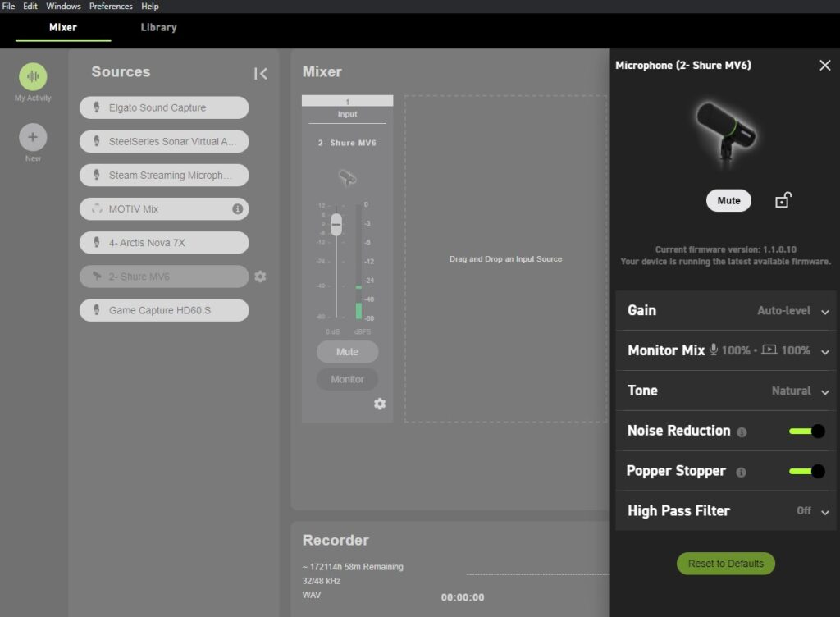Image resolution: width=840 pixels, height=617 pixels.
Task: Click the monitor mix playback screen icon
Action: coord(769,350)
